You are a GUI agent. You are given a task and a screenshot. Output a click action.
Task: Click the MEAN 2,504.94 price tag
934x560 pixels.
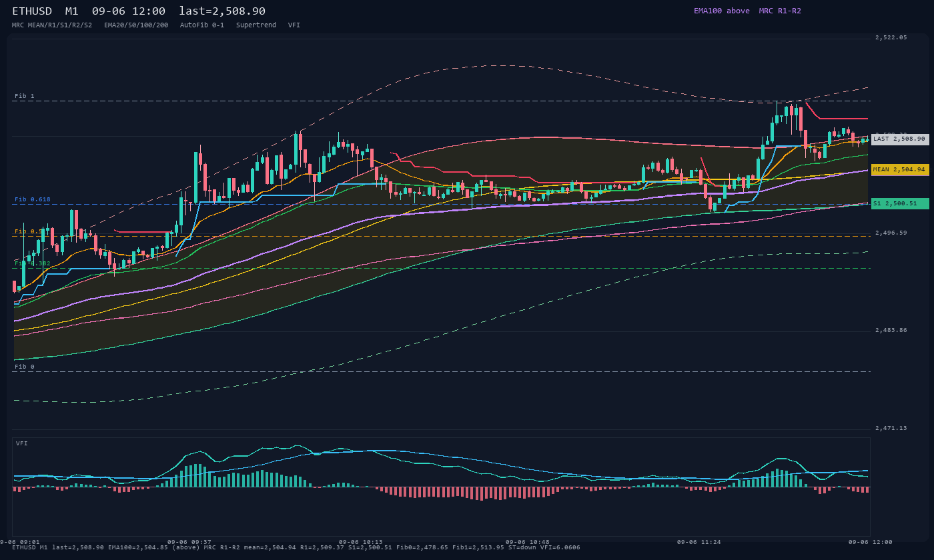[x=900, y=170]
